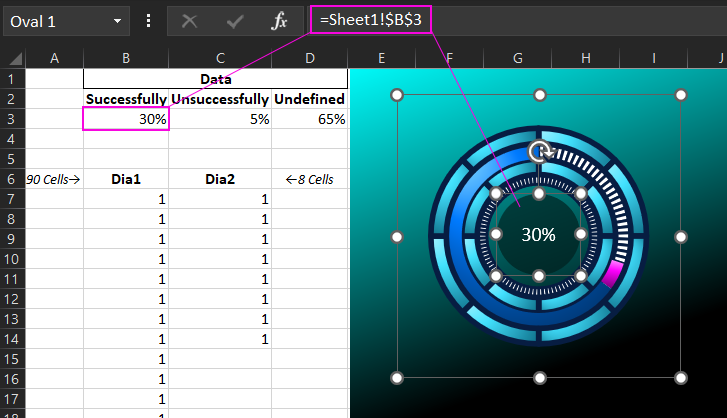This screenshot has width=727, height=418.
Task: Select row header 6
Action: click(x=12, y=179)
